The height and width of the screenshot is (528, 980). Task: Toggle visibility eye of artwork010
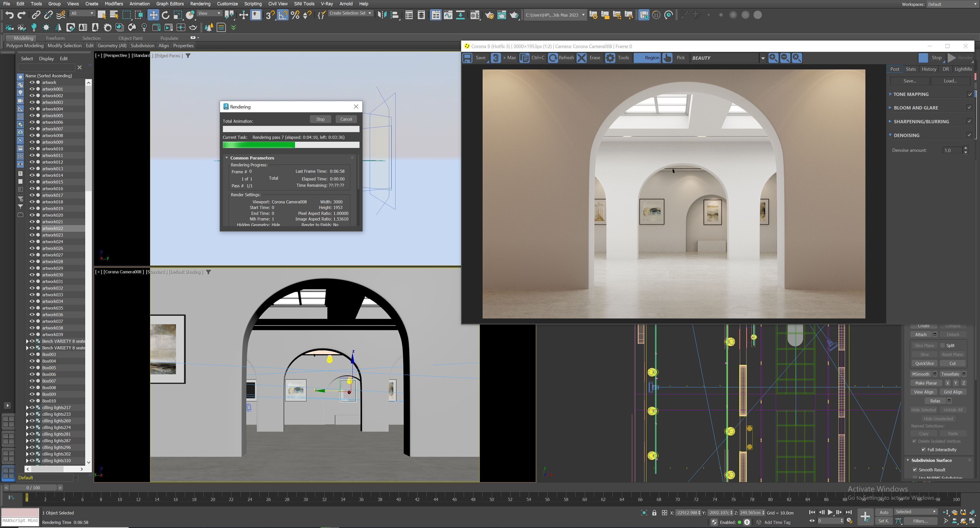tap(32, 149)
